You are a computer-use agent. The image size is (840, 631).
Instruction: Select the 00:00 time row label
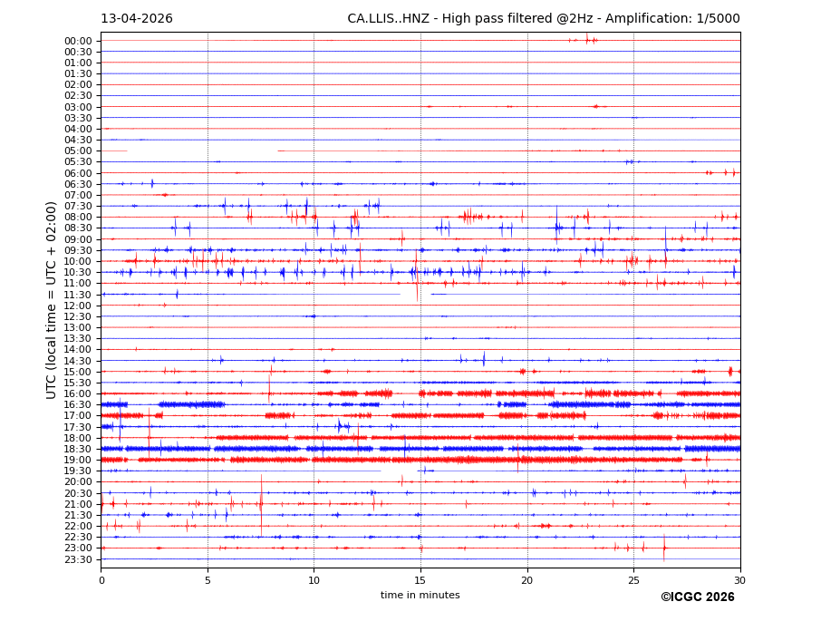[77, 41]
